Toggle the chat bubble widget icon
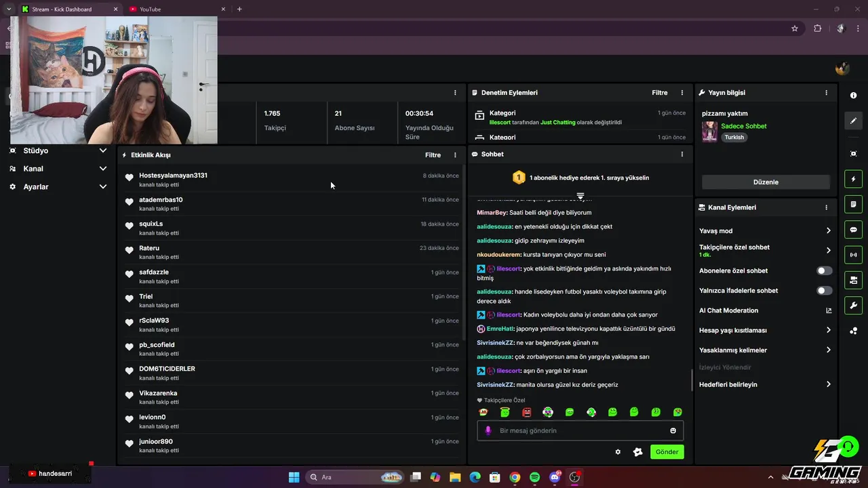 tap(853, 230)
